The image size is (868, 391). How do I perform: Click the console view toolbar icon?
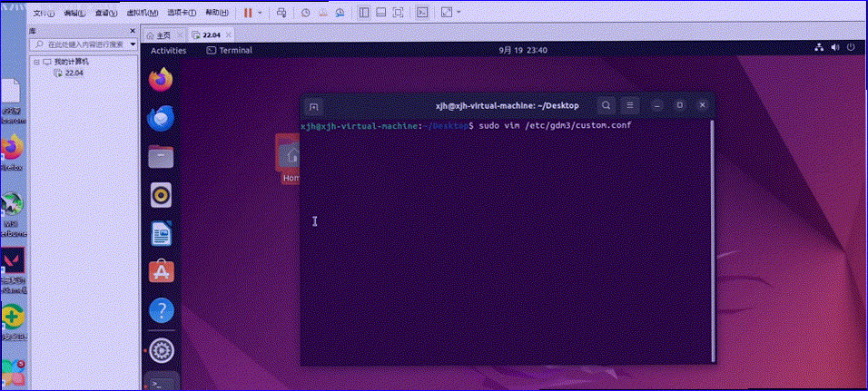[x=422, y=12]
